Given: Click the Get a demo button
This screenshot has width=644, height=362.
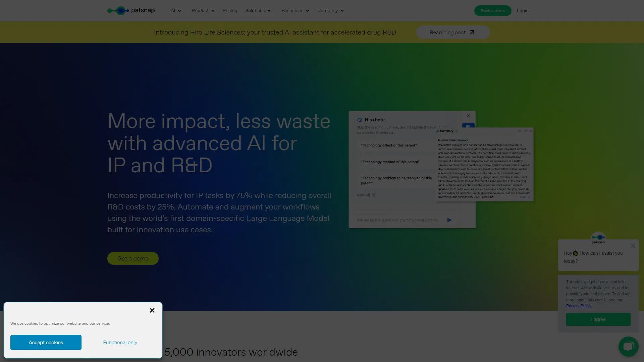Looking at the screenshot, I should click(x=133, y=258).
